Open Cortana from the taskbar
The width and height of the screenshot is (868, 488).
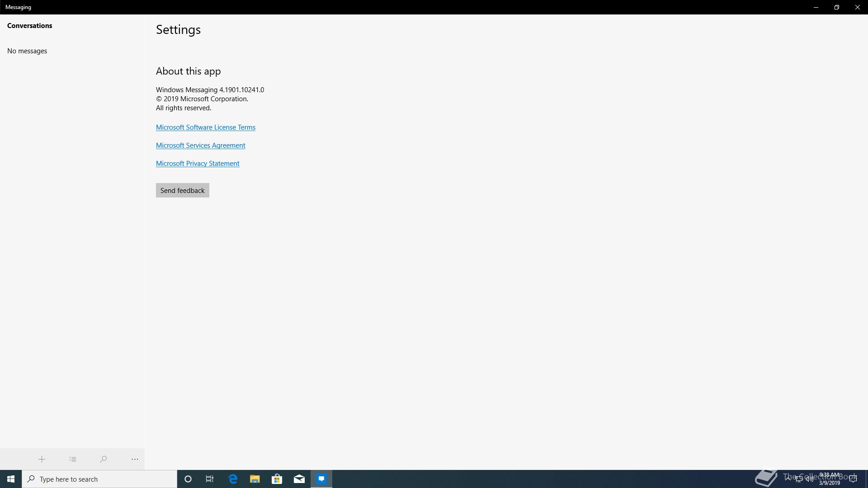coord(188,479)
